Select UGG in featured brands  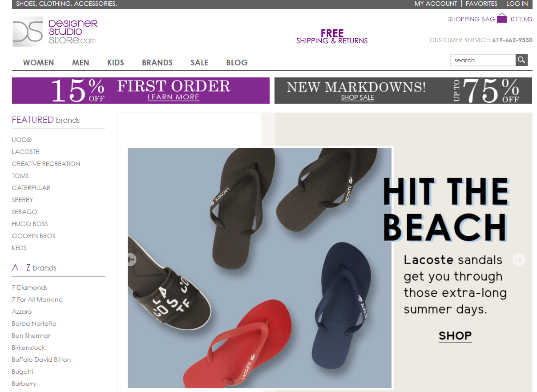22,140
